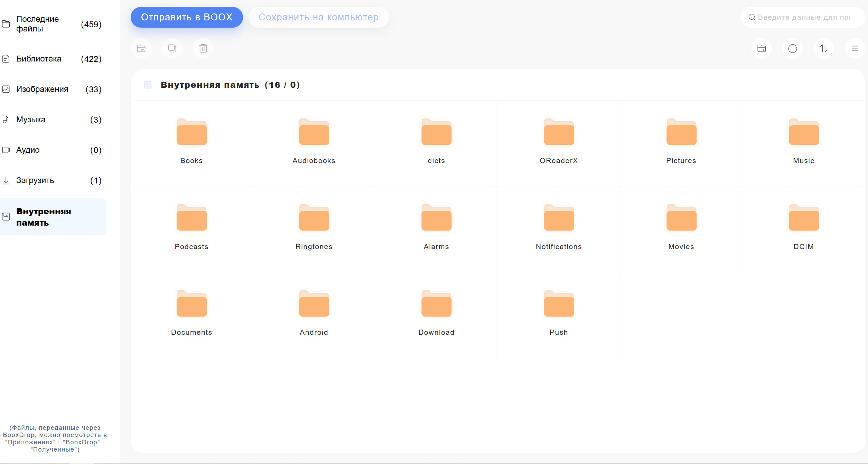Image resolution: width=868 pixels, height=464 pixels.
Task: Switch view mode via list icon
Action: pos(855,48)
